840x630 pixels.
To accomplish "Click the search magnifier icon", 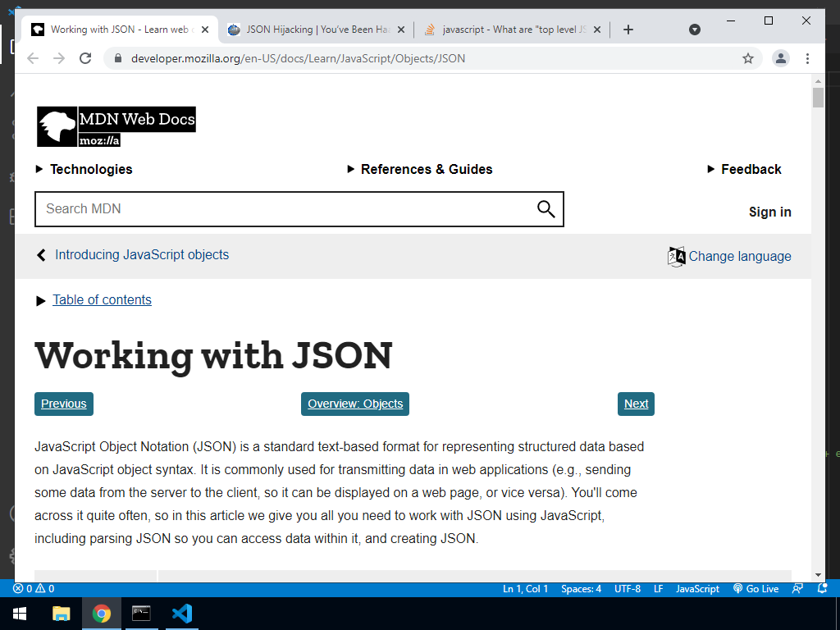I will point(546,209).
